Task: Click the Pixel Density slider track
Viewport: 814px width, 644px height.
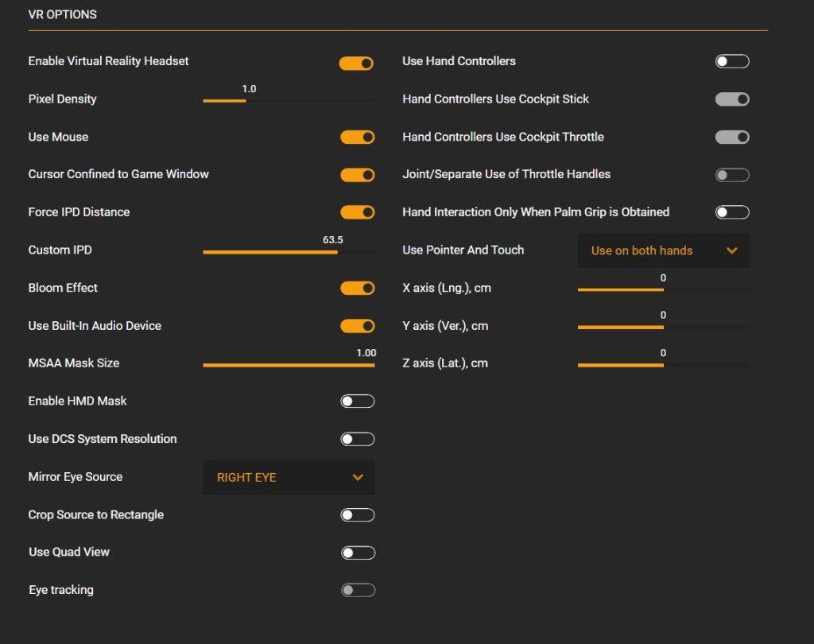Action: (x=289, y=101)
